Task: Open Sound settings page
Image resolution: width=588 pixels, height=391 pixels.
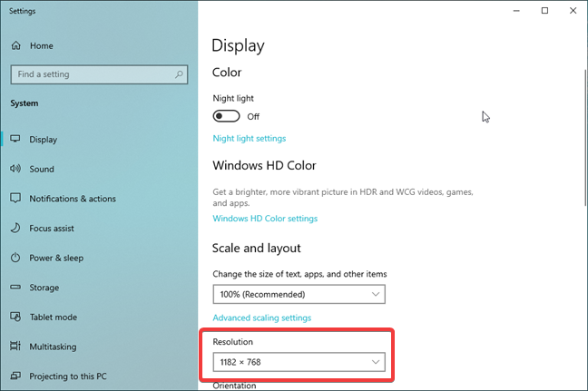Action: click(x=42, y=169)
